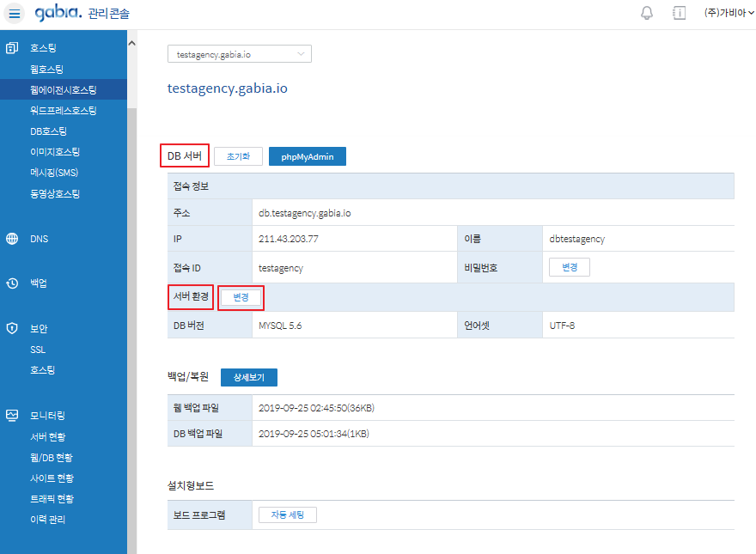This screenshot has height=554, width=756.
Task: Click the security shield icon
Action: pos(12,328)
